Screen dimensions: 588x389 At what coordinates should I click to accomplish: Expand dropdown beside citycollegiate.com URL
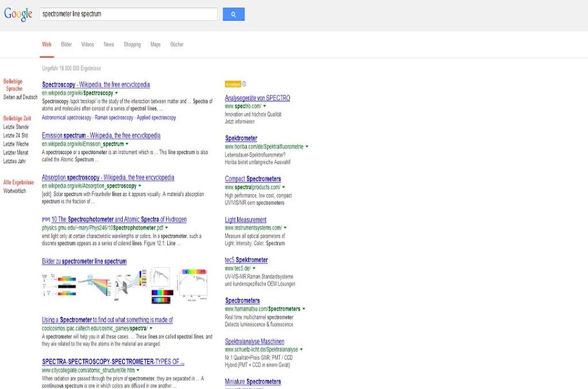[x=138, y=370]
